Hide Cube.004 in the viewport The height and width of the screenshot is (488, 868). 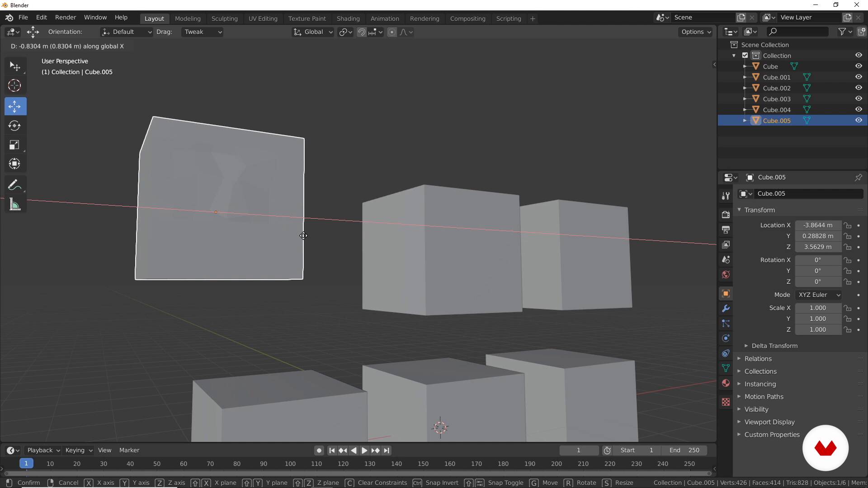coord(859,109)
